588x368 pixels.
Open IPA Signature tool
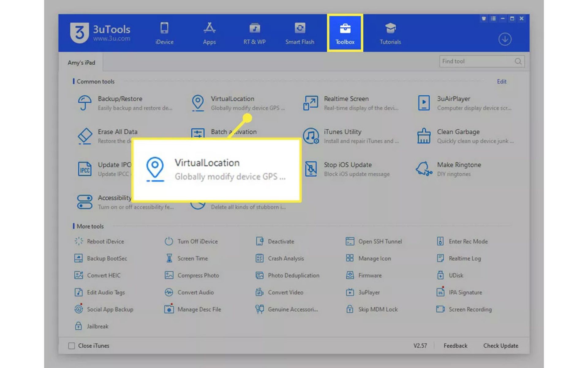pos(459,292)
